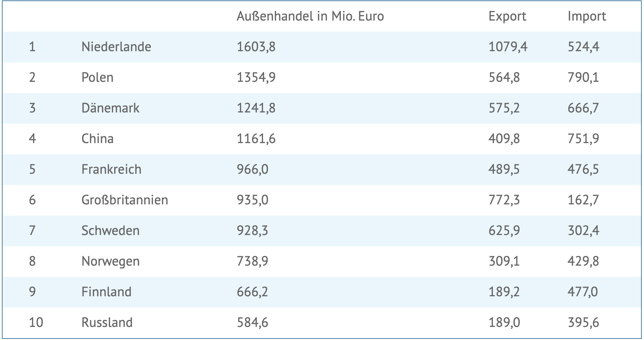Viewport: 644px width, 340px height.
Task: Click the Export column header
Action: click(507, 16)
